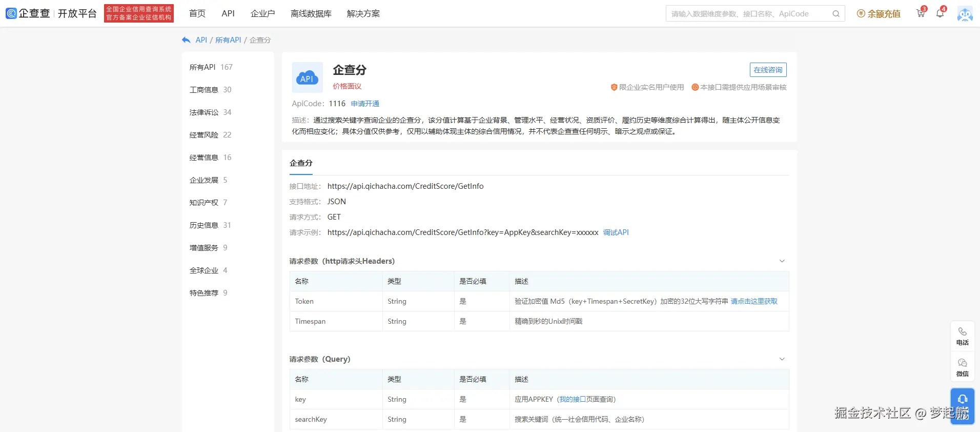Select 知识产权 category in sidebar

click(209, 203)
